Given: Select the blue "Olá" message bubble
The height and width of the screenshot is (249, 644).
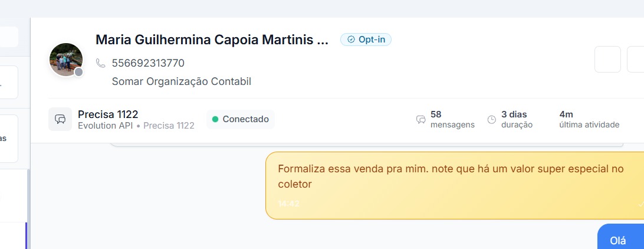Looking at the screenshot, I should coord(618,240).
